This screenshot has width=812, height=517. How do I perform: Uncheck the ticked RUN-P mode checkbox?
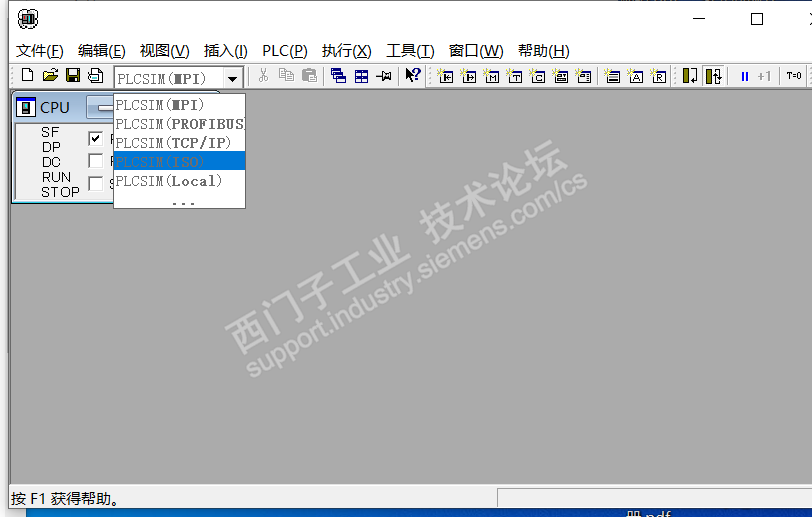click(95, 138)
